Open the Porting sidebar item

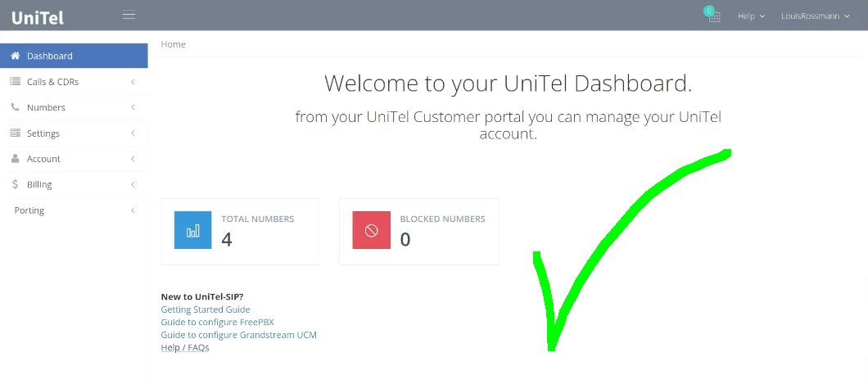coord(74,210)
